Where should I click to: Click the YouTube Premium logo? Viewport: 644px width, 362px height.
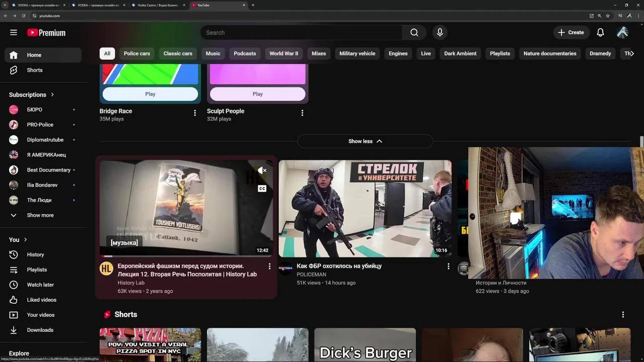click(46, 33)
